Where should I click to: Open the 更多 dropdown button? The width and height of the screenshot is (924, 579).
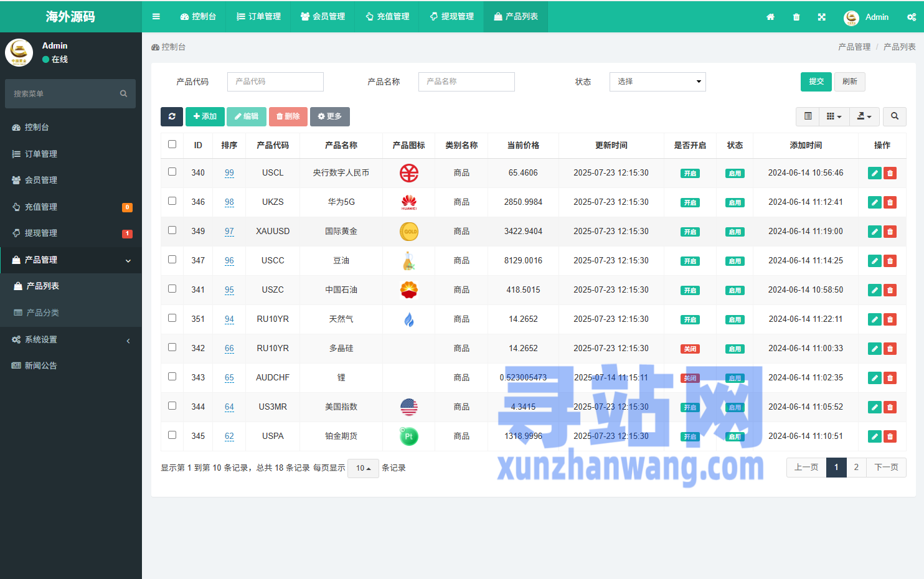coord(330,116)
